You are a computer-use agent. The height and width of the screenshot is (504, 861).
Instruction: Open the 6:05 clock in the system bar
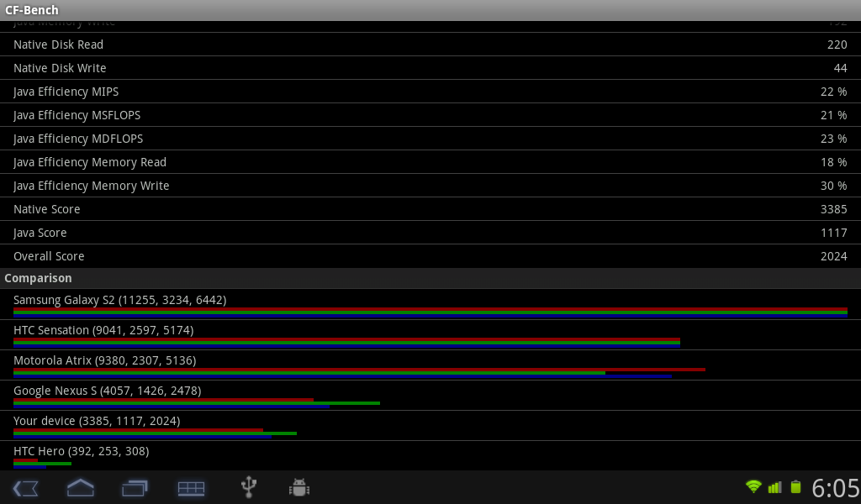[x=835, y=488]
